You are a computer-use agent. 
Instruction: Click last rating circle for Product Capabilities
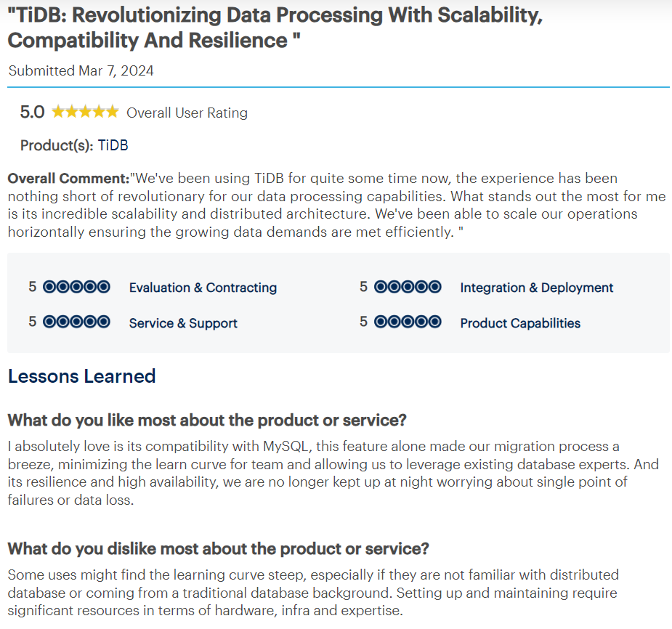435,322
